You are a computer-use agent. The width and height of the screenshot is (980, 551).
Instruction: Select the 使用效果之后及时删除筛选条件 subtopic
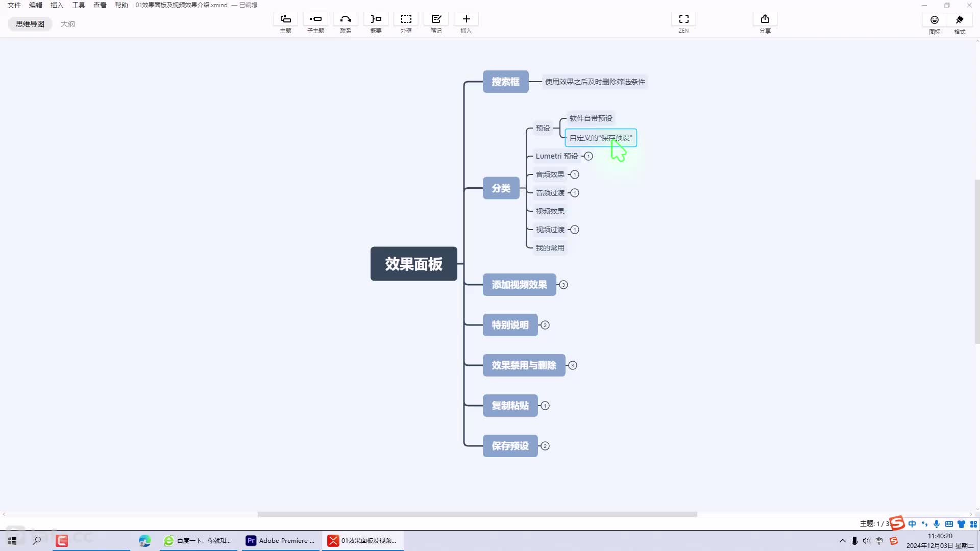(595, 82)
